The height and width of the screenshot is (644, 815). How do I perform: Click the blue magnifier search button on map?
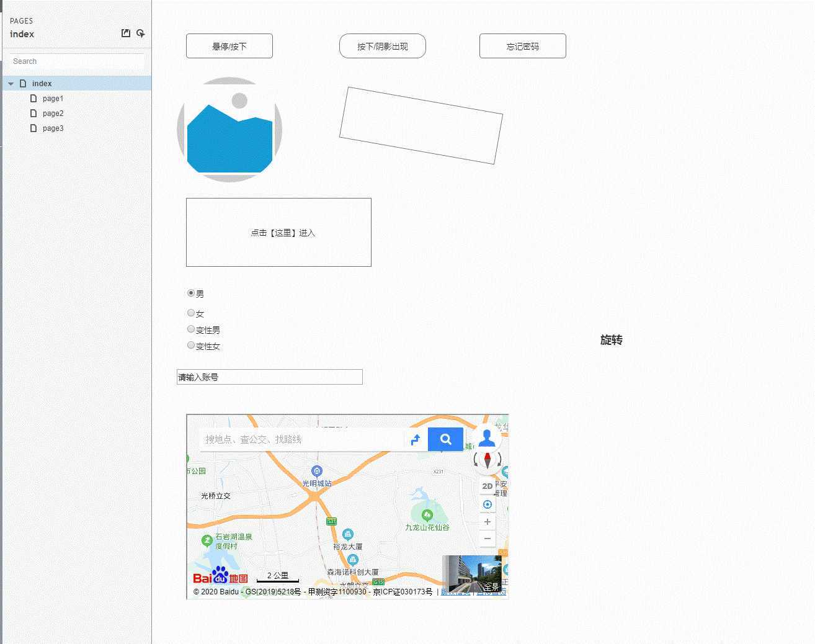coord(445,439)
